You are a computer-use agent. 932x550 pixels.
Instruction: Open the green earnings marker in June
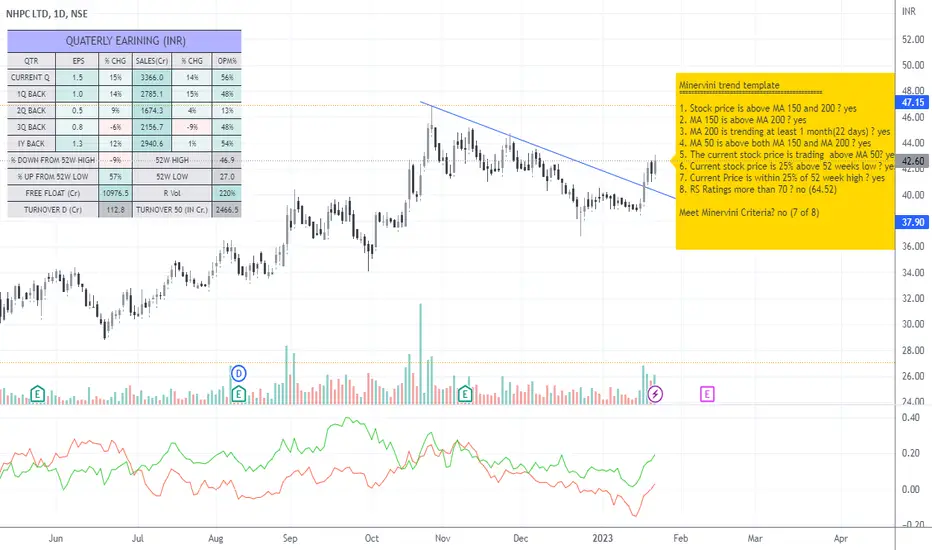point(37,394)
